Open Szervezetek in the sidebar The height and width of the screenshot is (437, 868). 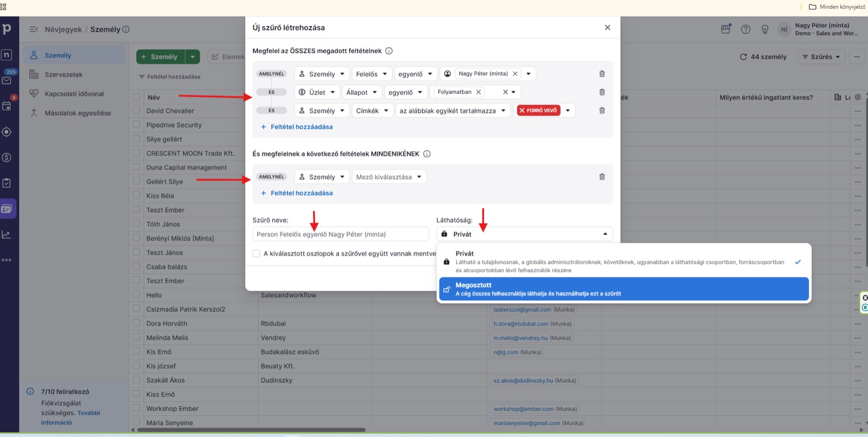pos(63,74)
